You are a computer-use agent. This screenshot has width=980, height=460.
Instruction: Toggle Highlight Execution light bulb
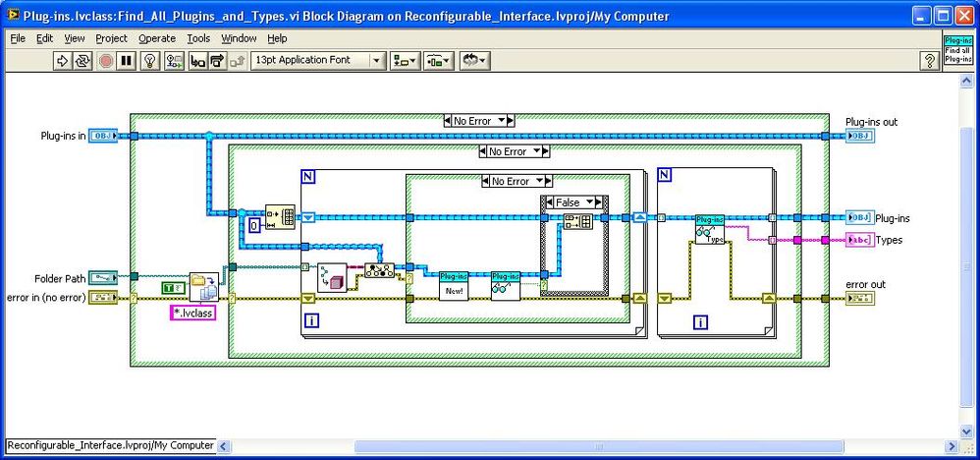tap(149, 61)
